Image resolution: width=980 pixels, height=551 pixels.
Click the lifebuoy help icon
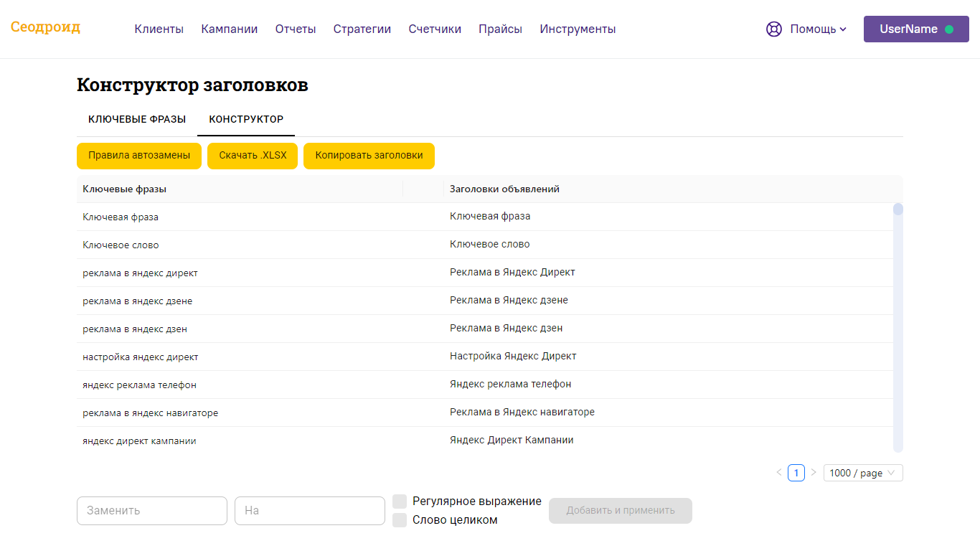[773, 29]
